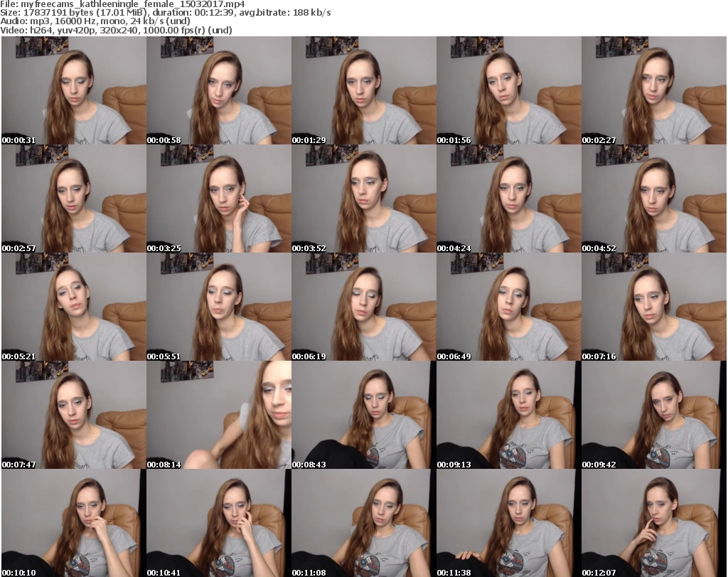The width and height of the screenshot is (728, 577).
Task: Pick the thumbnail timestamped 00:09:42
Action: click(654, 415)
